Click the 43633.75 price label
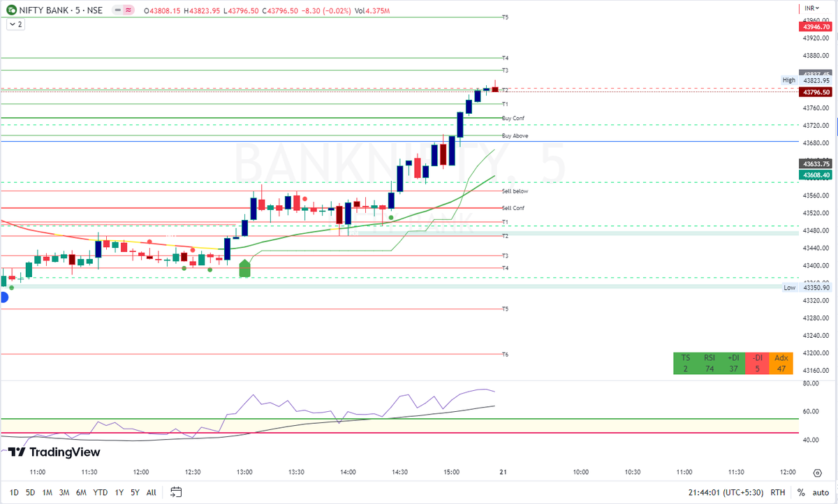This screenshot has height=504, width=838. pyautogui.click(x=816, y=163)
